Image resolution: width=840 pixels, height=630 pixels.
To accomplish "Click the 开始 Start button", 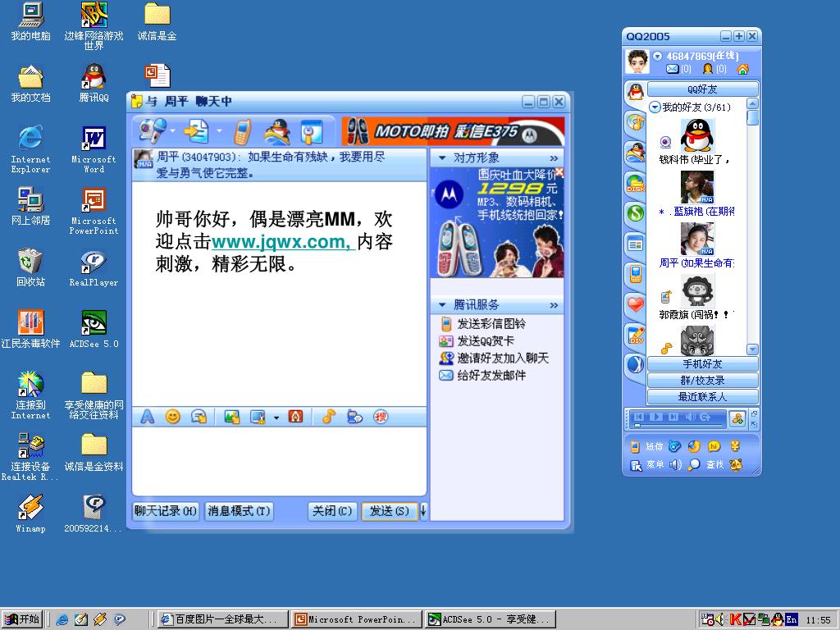I will tap(22, 620).
